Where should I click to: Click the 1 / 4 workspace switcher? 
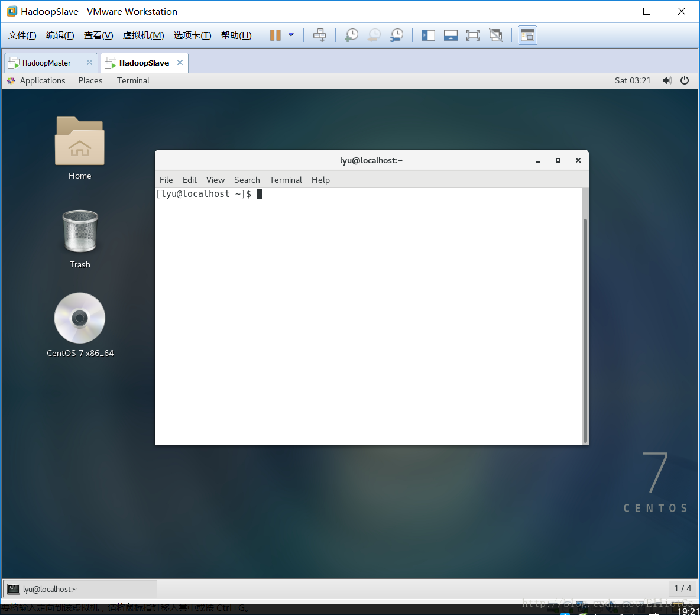tap(682, 588)
